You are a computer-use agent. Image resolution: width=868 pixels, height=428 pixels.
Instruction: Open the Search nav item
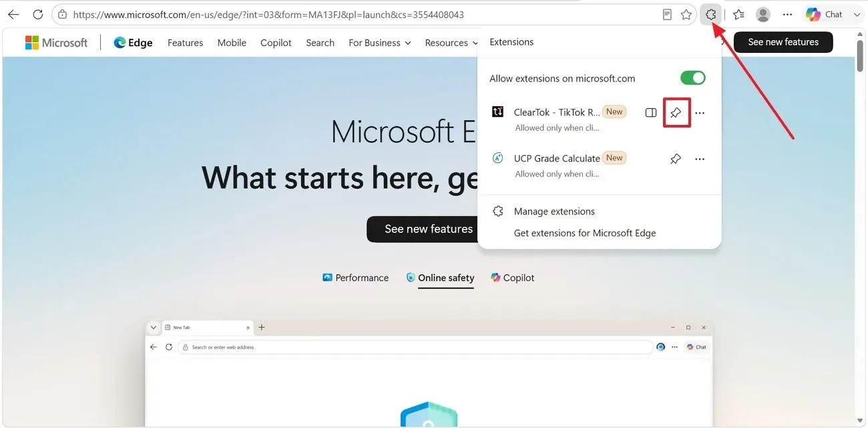tap(320, 43)
